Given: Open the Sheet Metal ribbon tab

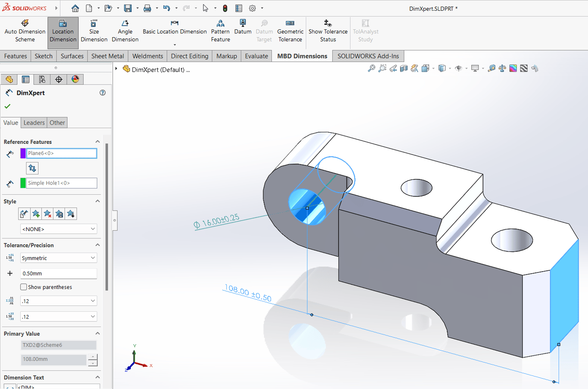Looking at the screenshot, I should pyautogui.click(x=108, y=56).
